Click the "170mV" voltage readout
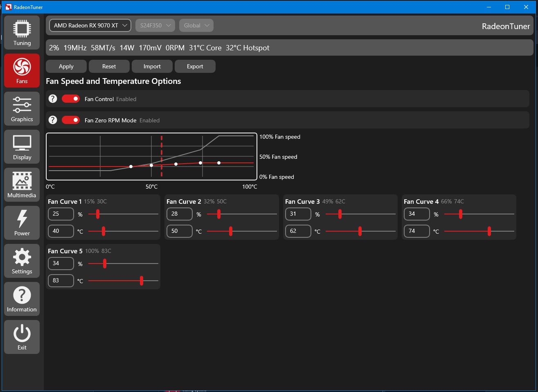 coord(150,48)
